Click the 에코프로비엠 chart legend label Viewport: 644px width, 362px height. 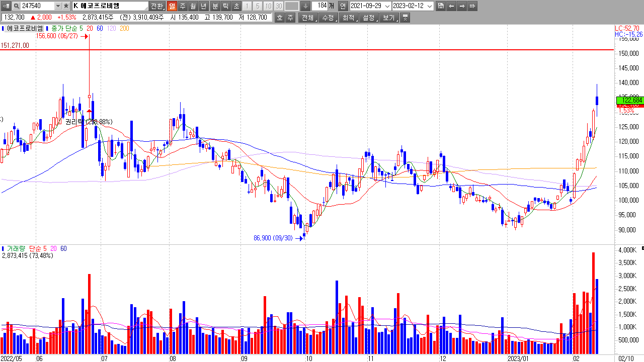click(25, 29)
